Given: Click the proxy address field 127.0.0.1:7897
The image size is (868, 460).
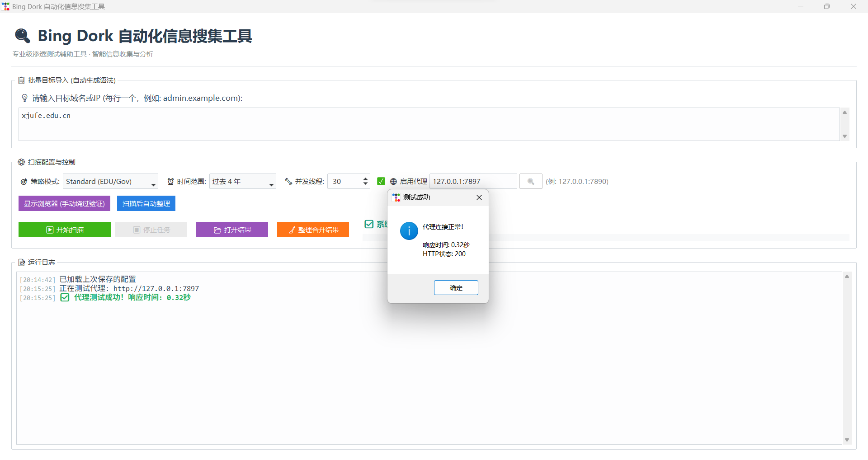Looking at the screenshot, I should (473, 182).
